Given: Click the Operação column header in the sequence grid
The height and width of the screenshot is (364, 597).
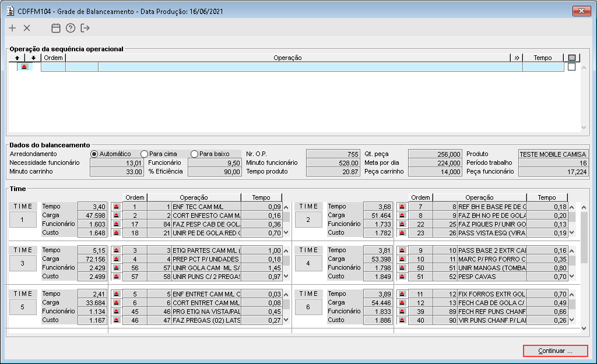Looking at the screenshot, I should point(287,58).
